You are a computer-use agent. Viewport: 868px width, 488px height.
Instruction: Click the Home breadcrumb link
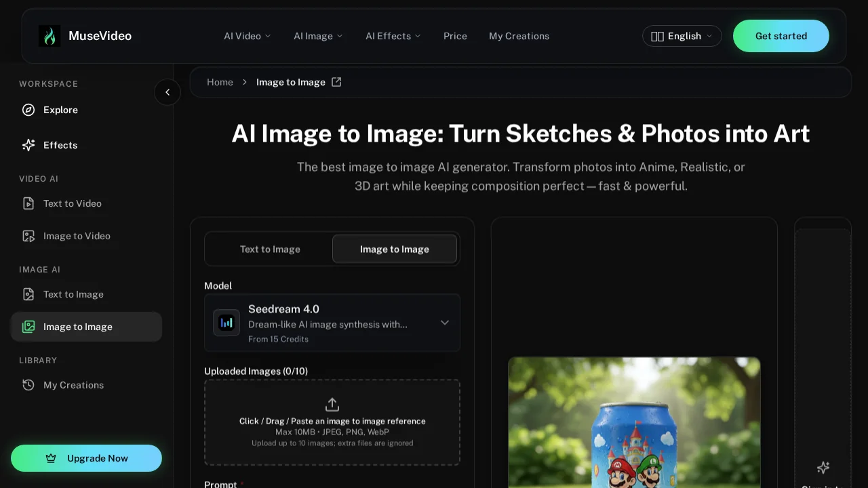coord(220,81)
